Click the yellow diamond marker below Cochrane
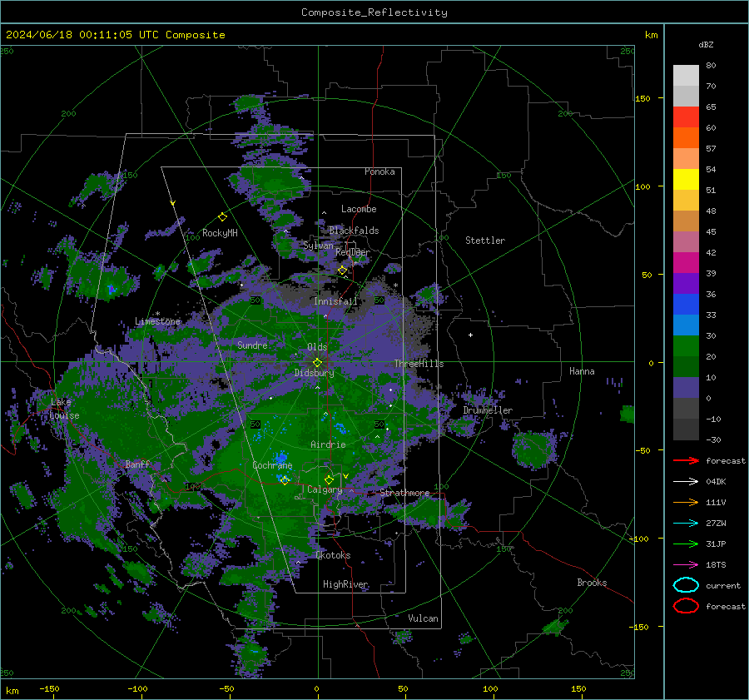 click(285, 480)
